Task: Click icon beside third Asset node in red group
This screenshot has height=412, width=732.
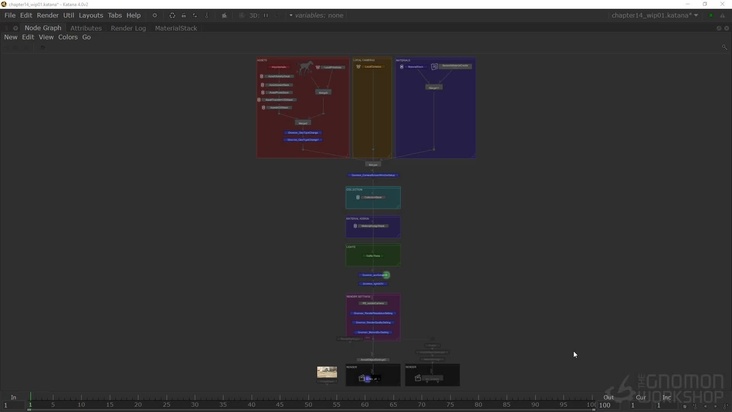Action: point(263,92)
